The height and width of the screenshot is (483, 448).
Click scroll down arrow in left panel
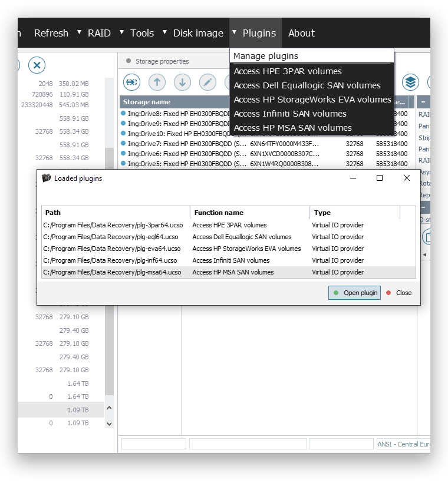pos(109,424)
